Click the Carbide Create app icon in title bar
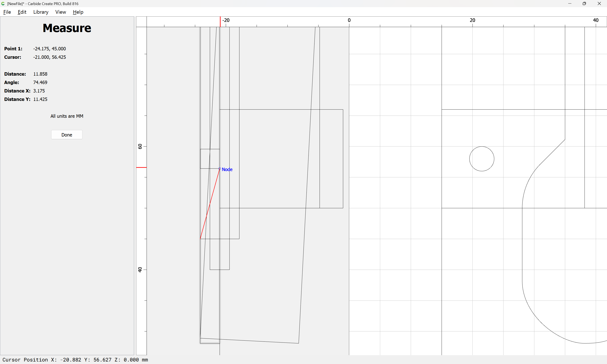 pos(3,4)
